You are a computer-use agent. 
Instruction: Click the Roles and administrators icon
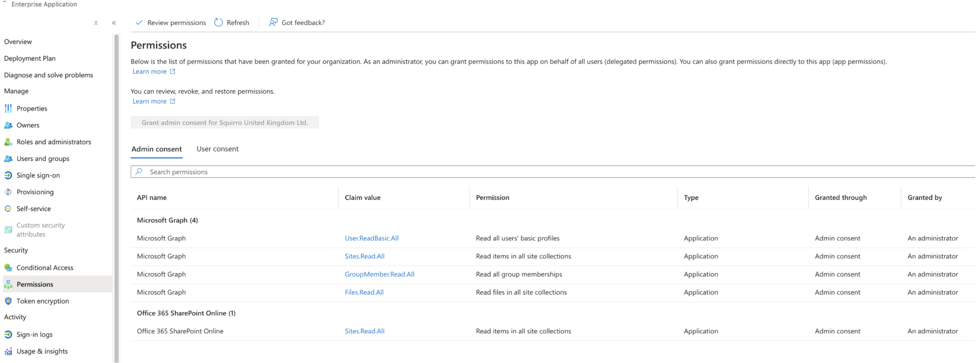point(8,142)
